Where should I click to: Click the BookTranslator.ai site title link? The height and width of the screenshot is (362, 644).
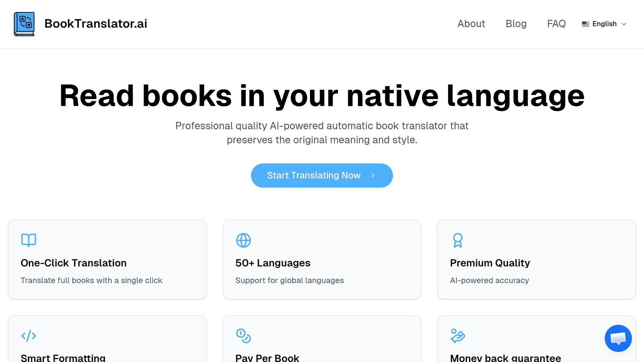(96, 24)
